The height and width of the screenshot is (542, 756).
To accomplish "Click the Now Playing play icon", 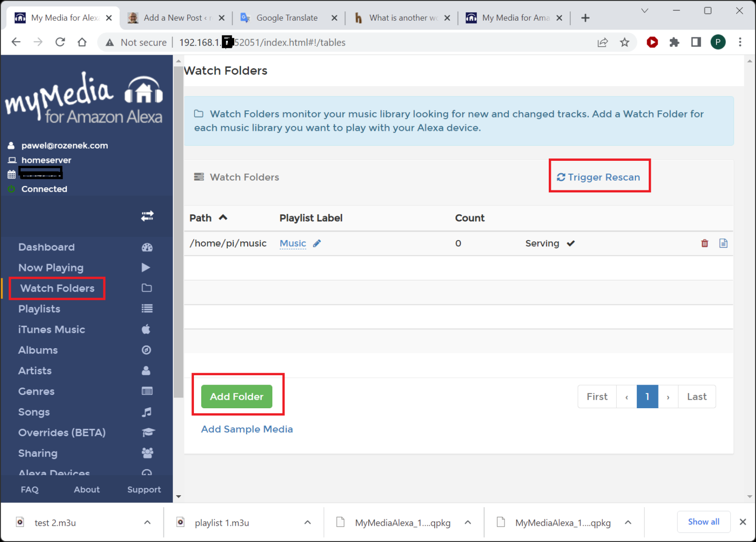I will [x=146, y=268].
